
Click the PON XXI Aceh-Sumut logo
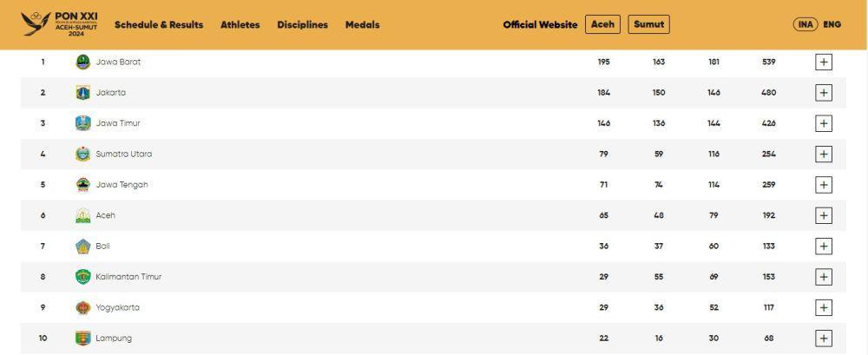59,24
